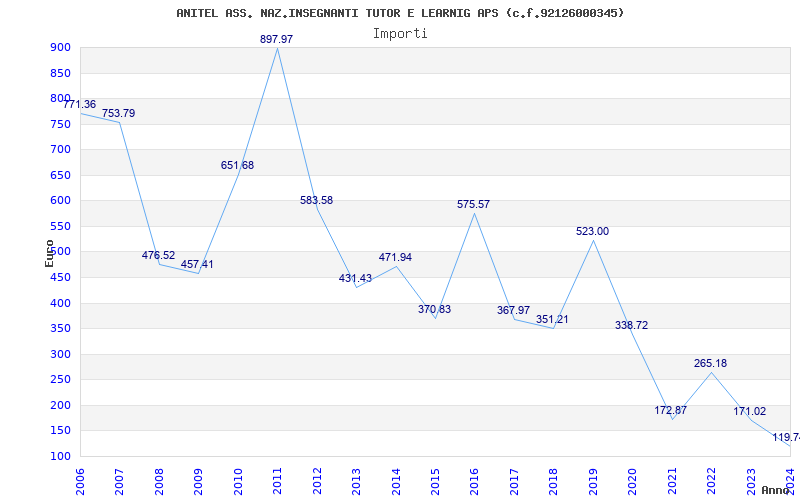This screenshot has height=500, width=800.
Task: Click the 583.58 data label
Action: click(x=316, y=201)
